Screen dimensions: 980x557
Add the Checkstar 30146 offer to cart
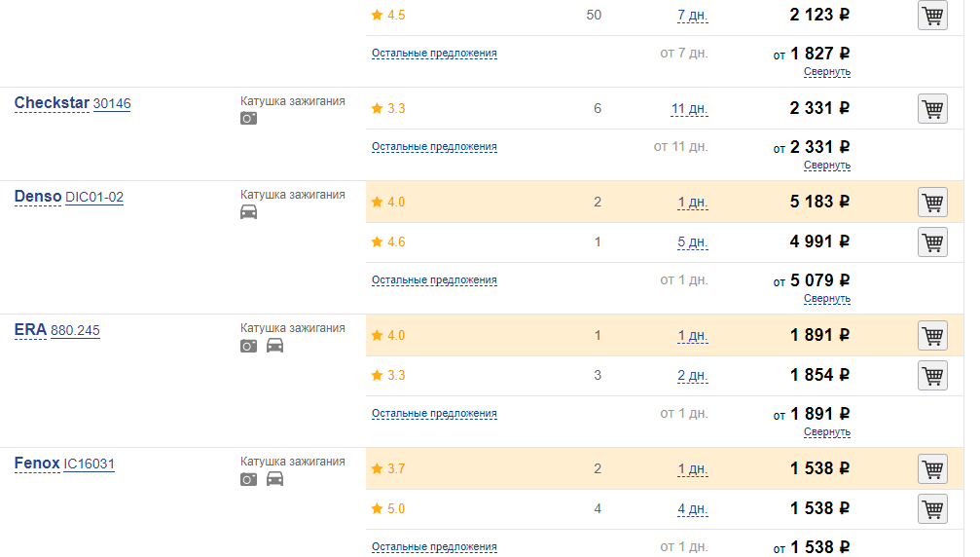click(x=932, y=109)
